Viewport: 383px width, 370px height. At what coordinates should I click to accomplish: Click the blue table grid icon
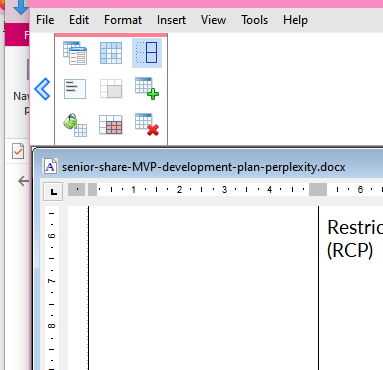(111, 53)
